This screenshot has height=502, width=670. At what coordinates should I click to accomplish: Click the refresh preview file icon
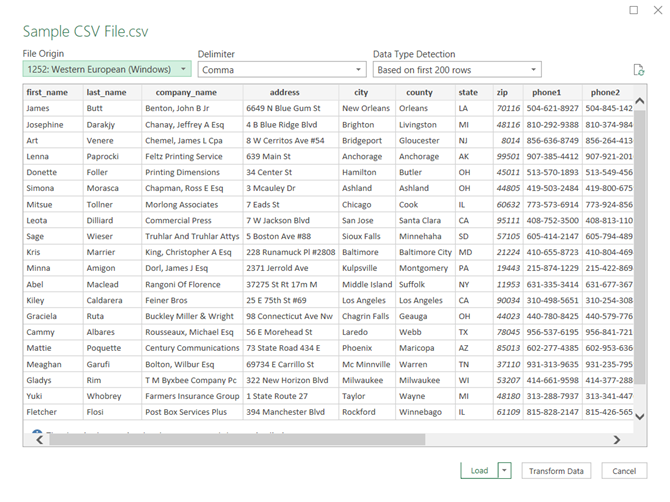click(x=639, y=70)
